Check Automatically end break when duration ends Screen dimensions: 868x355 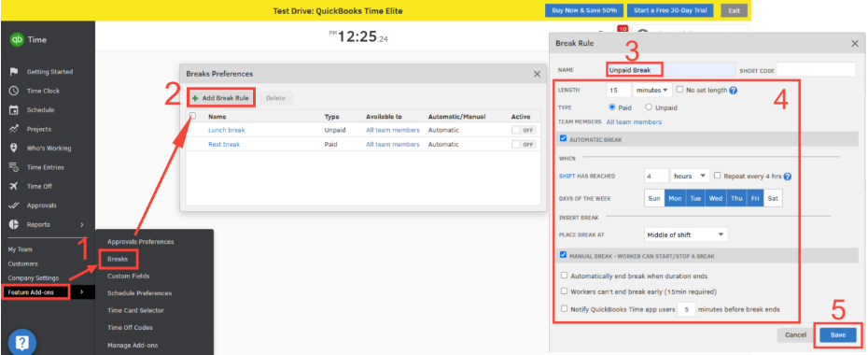[564, 276]
